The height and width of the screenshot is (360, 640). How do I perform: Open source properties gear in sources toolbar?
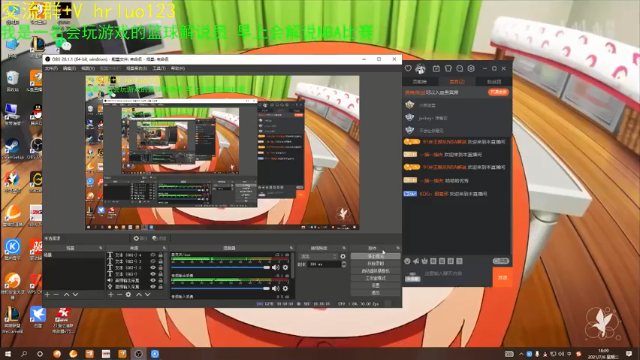tap(128, 294)
